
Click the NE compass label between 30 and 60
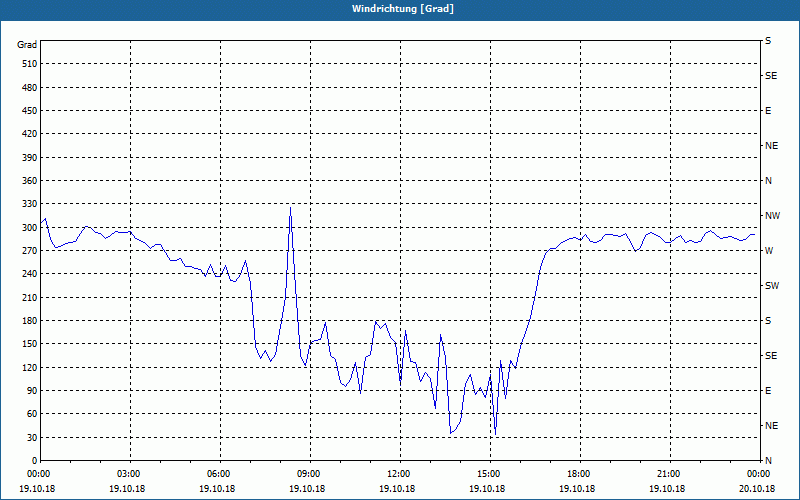coord(772,426)
